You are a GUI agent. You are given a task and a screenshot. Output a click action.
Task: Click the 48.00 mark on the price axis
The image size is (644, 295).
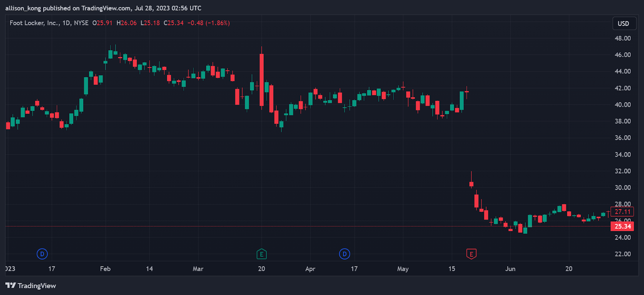(623, 39)
